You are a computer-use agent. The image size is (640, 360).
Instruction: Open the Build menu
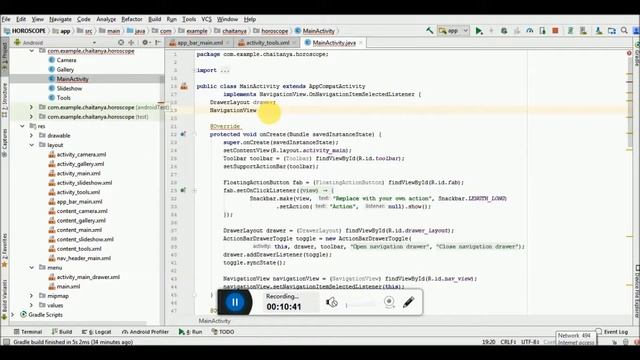(x=154, y=19)
